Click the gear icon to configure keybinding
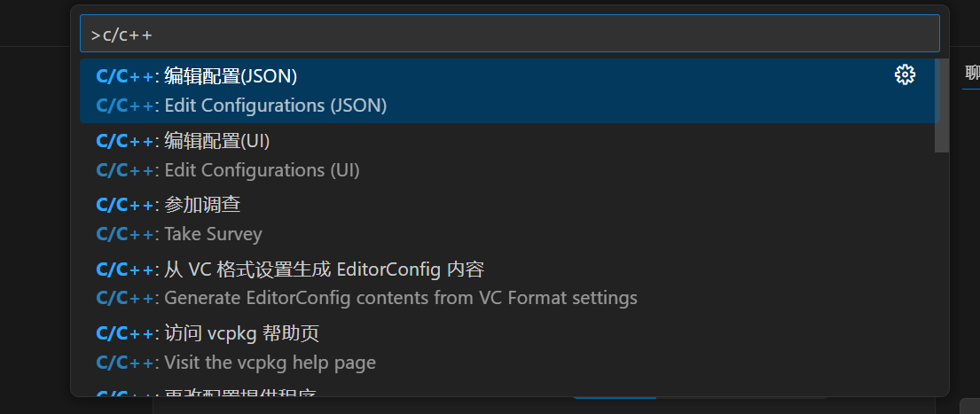The image size is (980, 414). (x=905, y=75)
